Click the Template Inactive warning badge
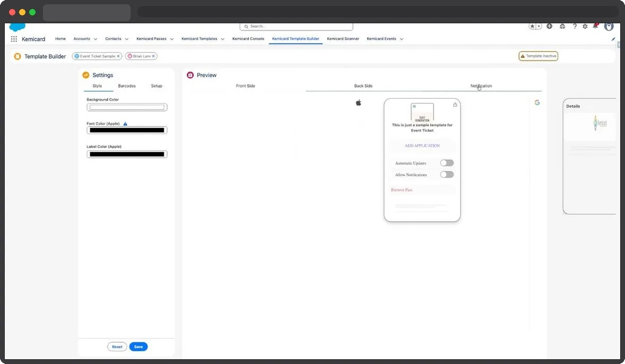This screenshot has width=625, height=364. (x=538, y=56)
